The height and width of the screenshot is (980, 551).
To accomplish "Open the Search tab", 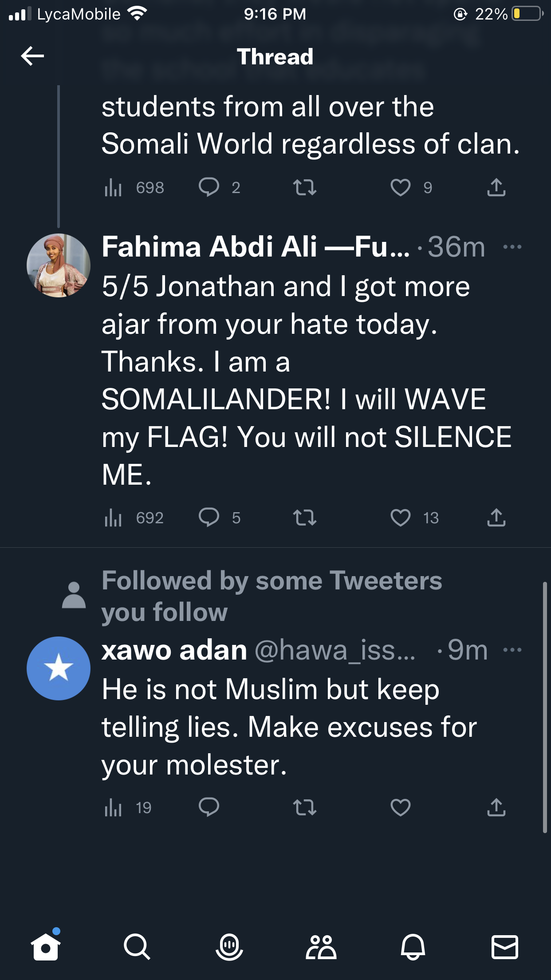I will (x=137, y=947).
